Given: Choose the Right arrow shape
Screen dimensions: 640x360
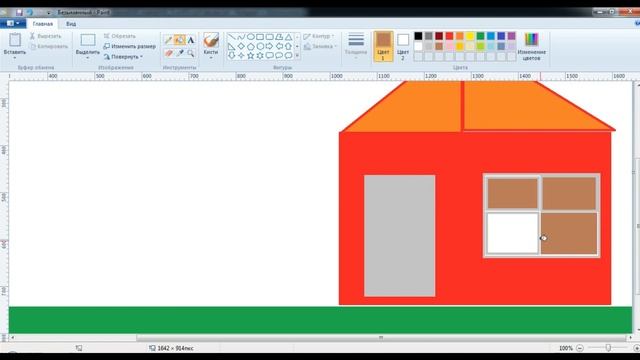Looking at the screenshot, I should tap(269, 46).
